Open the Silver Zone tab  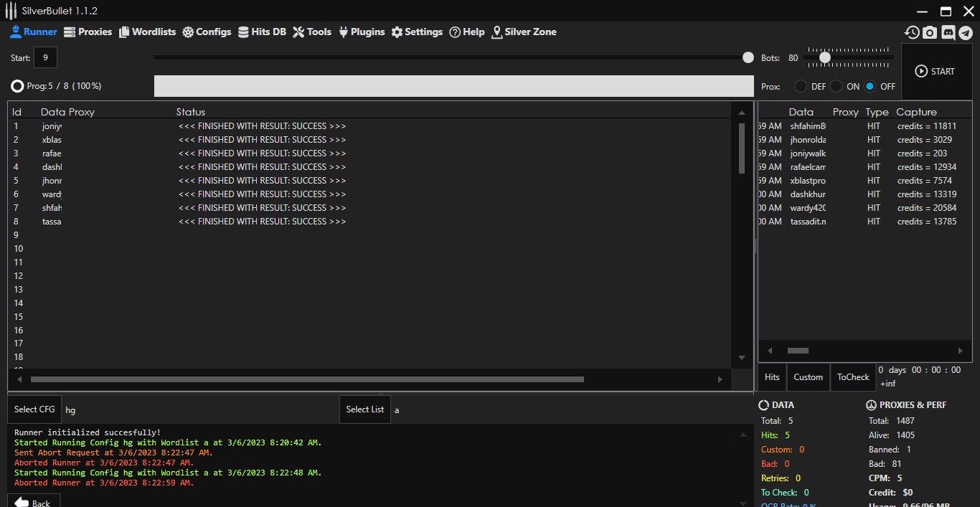click(x=524, y=32)
